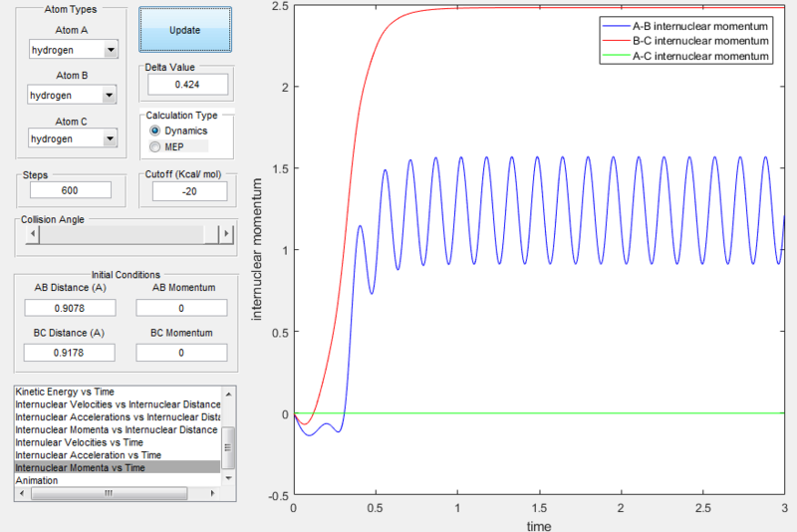
Task: Click the AB Distance input field
Action: (70, 308)
